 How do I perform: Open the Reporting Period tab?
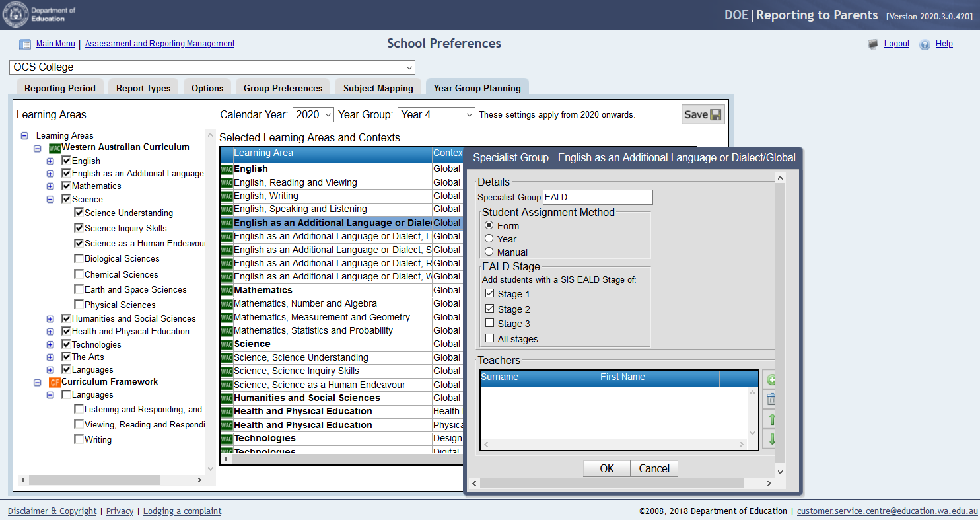60,88
